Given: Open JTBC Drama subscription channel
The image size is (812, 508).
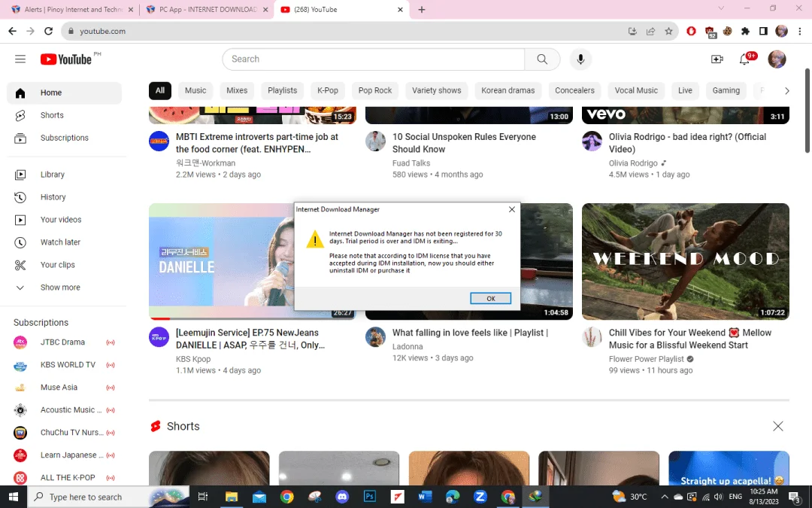Looking at the screenshot, I should pyautogui.click(x=64, y=342).
